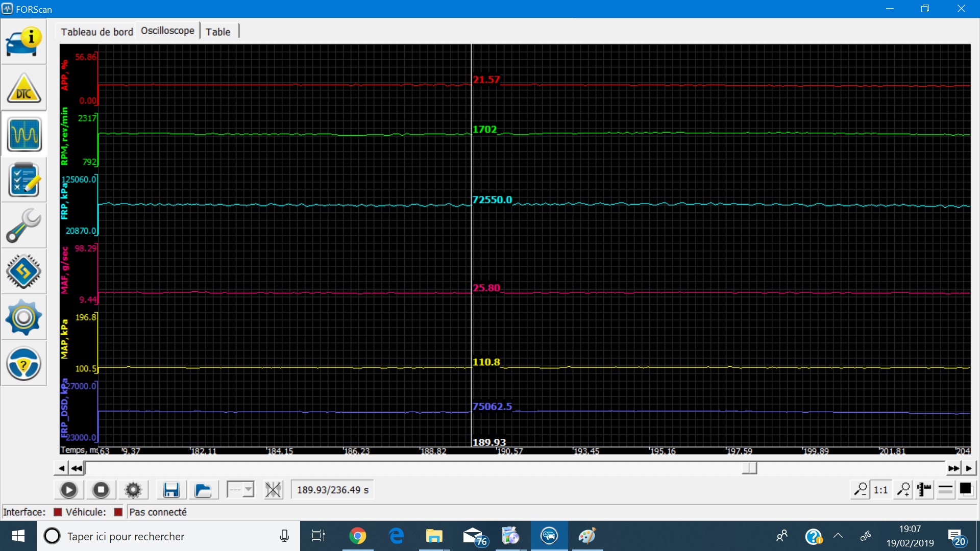Open the service wrench section
This screenshot has width=980, height=551.
[x=23, y=226]
